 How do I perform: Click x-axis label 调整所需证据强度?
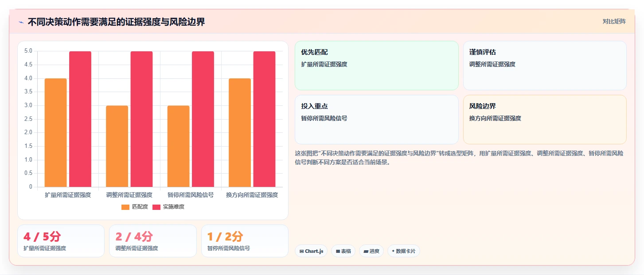pyautogui.click(x=129, y=195)
